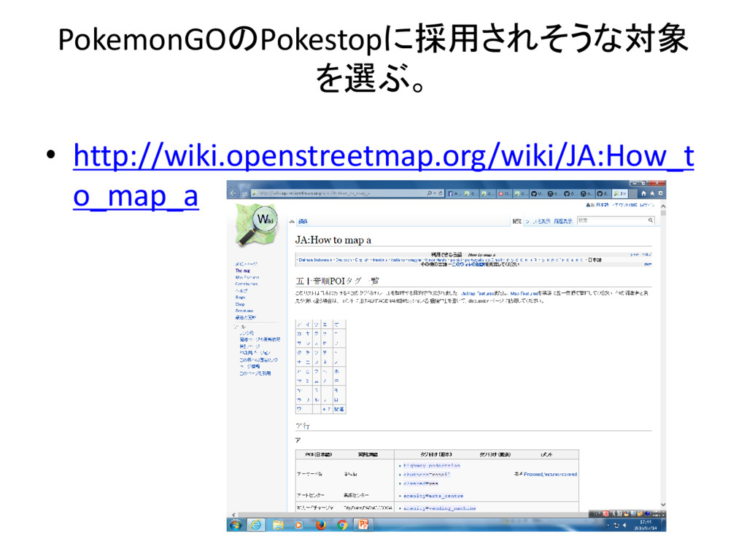The image size is (747, 560).
Task: Open the amenity=arts_centre tag link
Action: (433, 496)
